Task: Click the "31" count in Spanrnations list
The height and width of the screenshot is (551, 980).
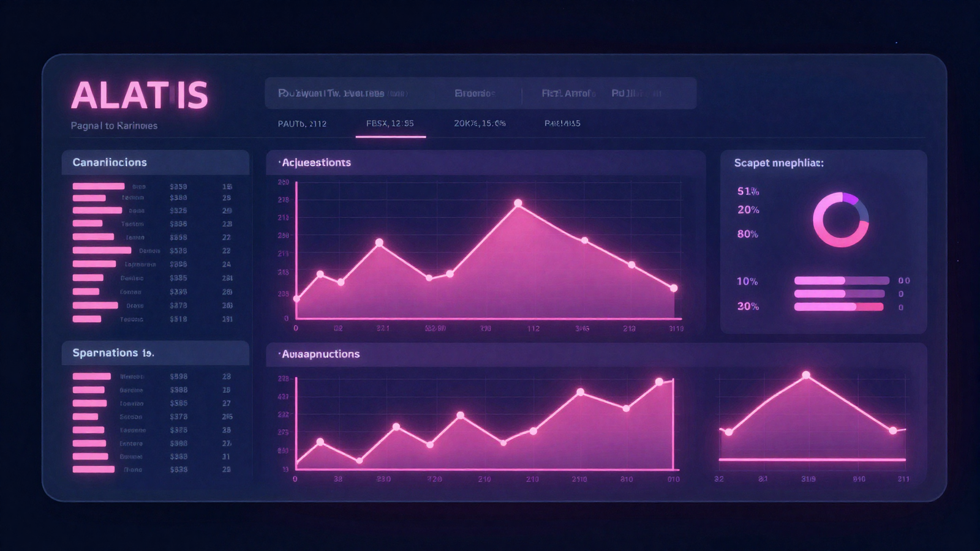Action: [226, 457]
